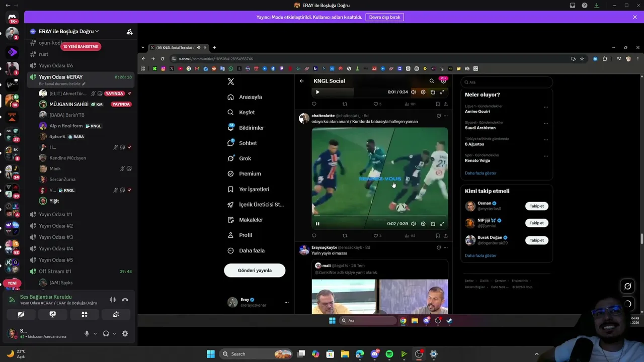Mute the 0:39 football video

pyautogui.click(x=414, y=224)
